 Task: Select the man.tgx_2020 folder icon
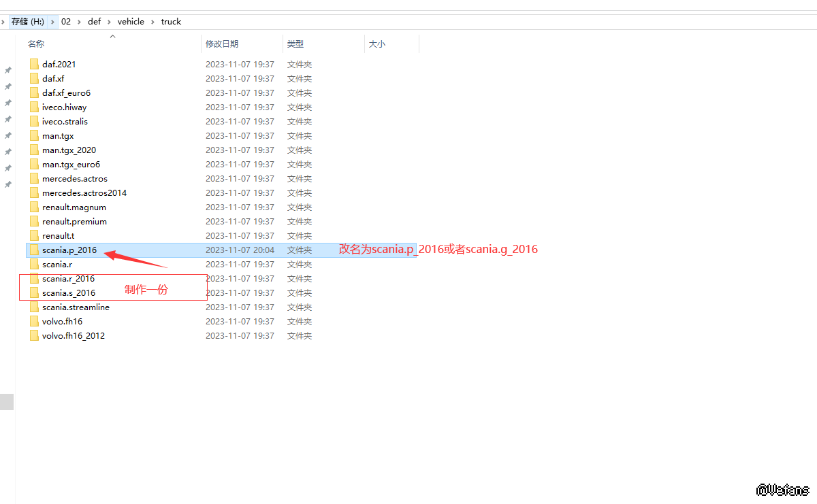34,150
